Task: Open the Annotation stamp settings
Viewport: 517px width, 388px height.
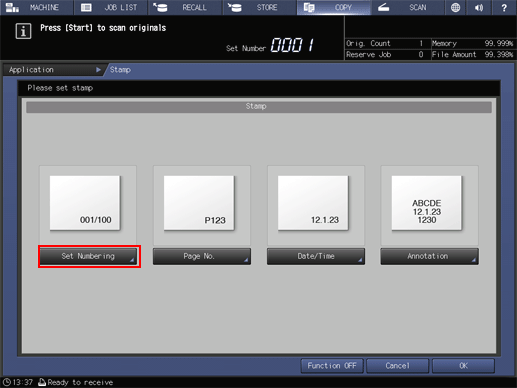Action: point(429,256)
